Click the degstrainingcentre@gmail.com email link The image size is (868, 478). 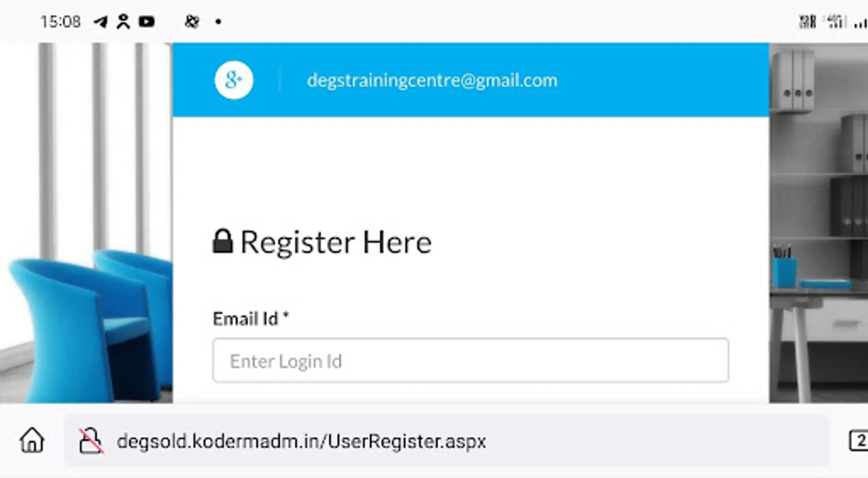[432, 80]
